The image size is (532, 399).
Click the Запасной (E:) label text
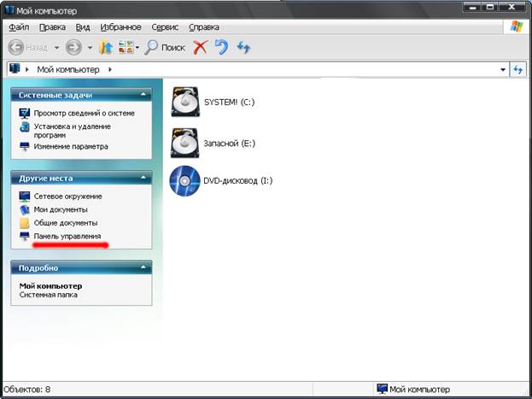pyautogui.click(x=230, y=144)
